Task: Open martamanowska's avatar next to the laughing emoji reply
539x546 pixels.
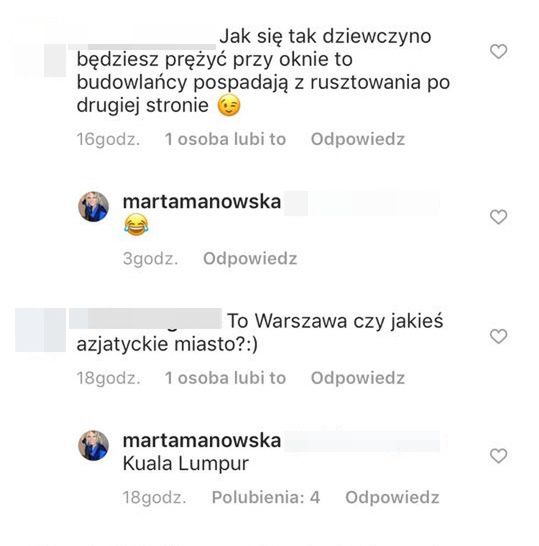Action: (93, 206)
